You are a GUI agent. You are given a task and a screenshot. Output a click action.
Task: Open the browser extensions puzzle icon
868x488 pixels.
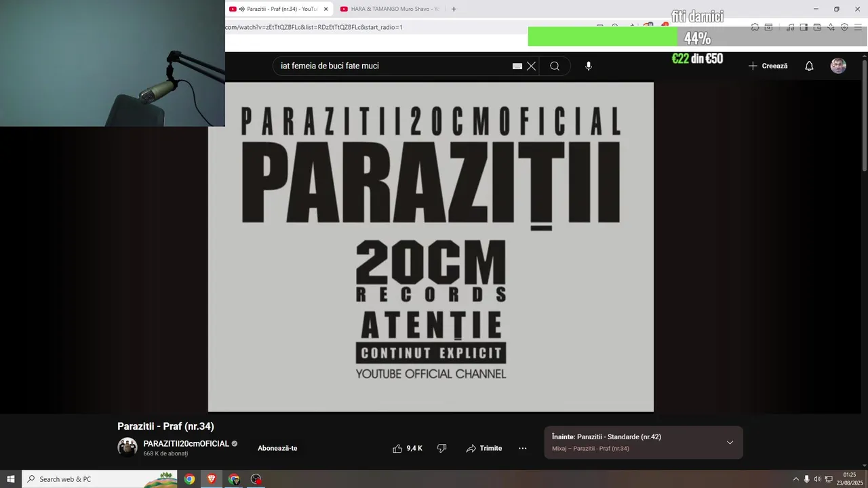[x=755, y=27]
